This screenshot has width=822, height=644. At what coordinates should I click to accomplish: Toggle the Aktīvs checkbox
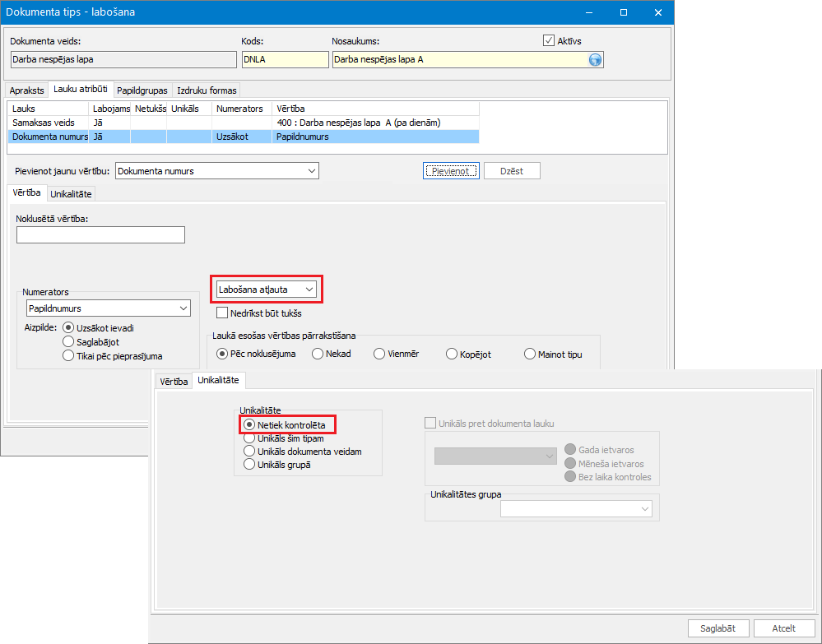548,41
